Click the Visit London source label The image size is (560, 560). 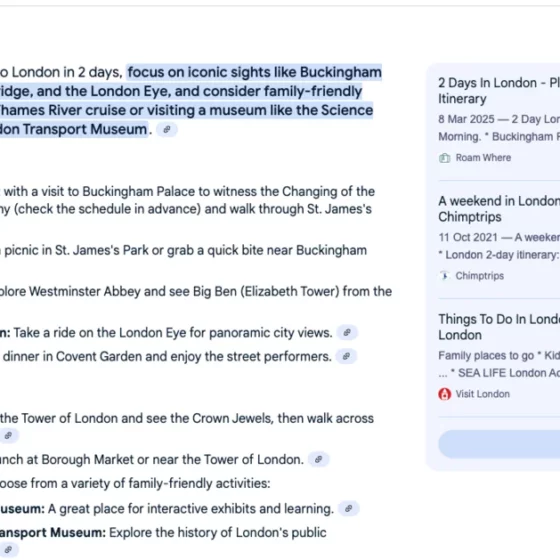[x=482, y=394]
